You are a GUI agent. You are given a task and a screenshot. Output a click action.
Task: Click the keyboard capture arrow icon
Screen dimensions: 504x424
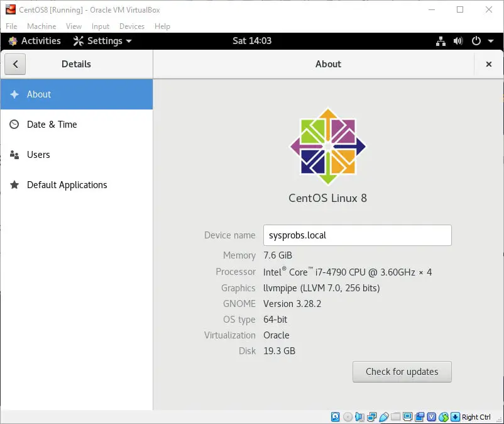455,417
